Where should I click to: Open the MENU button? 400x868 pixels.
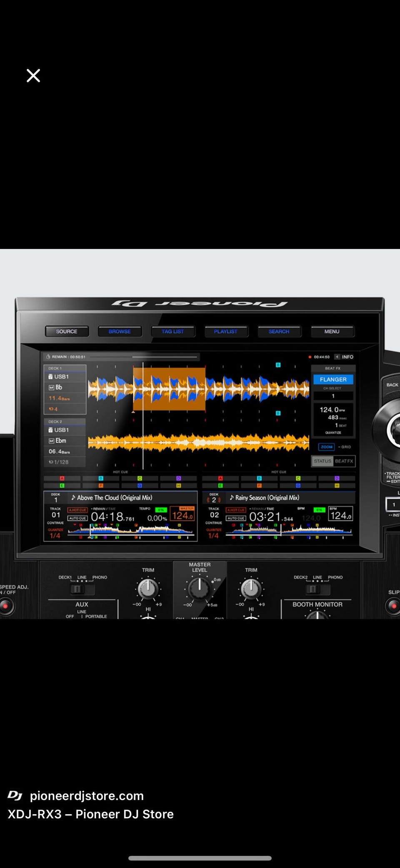point(332,332)
